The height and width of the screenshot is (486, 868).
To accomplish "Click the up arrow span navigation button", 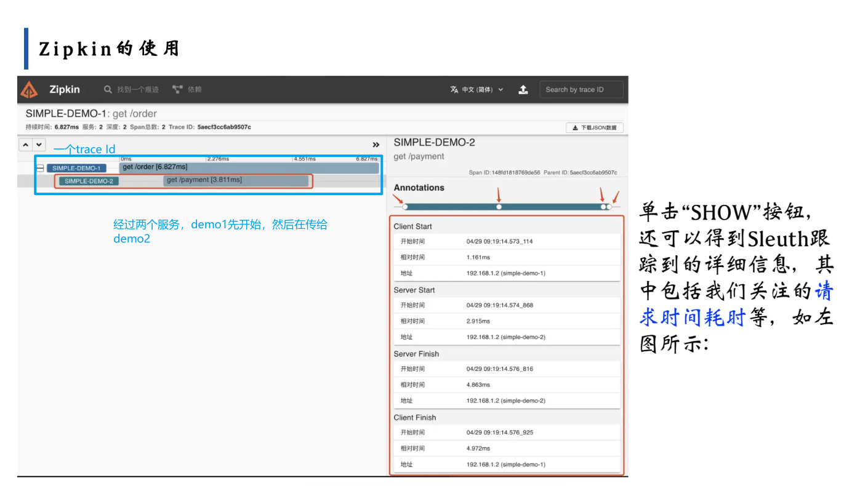I will coord(26,145).
